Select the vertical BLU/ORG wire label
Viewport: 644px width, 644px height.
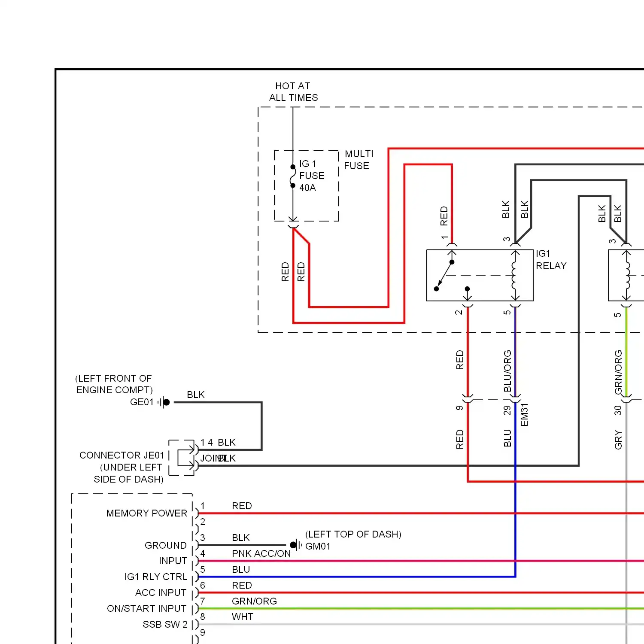[x=507, y=371]
